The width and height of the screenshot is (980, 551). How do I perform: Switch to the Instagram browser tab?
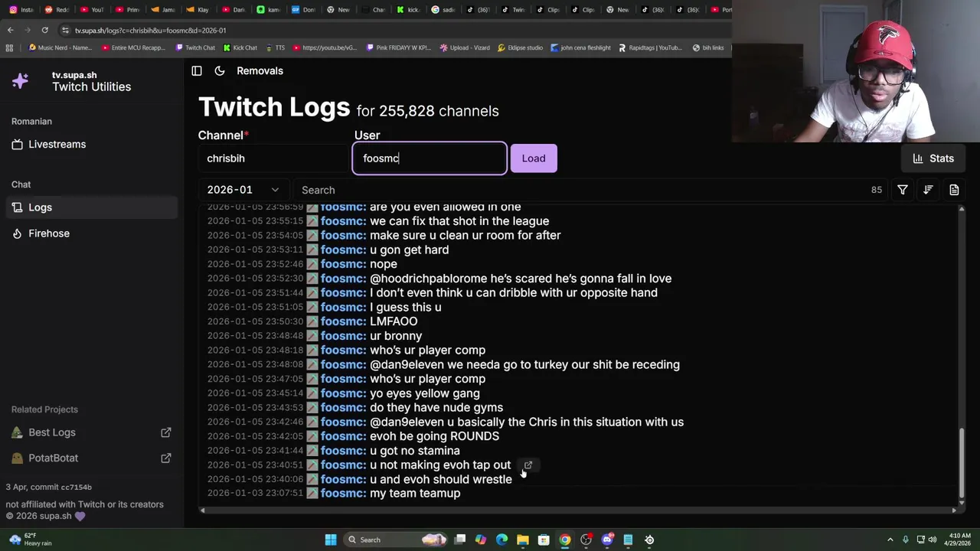pyautogui.click(x=21, y=10)
